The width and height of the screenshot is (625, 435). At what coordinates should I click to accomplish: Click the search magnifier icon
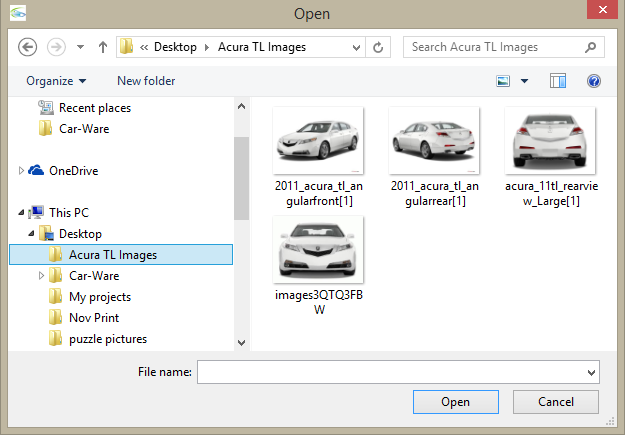click(590, 47)
